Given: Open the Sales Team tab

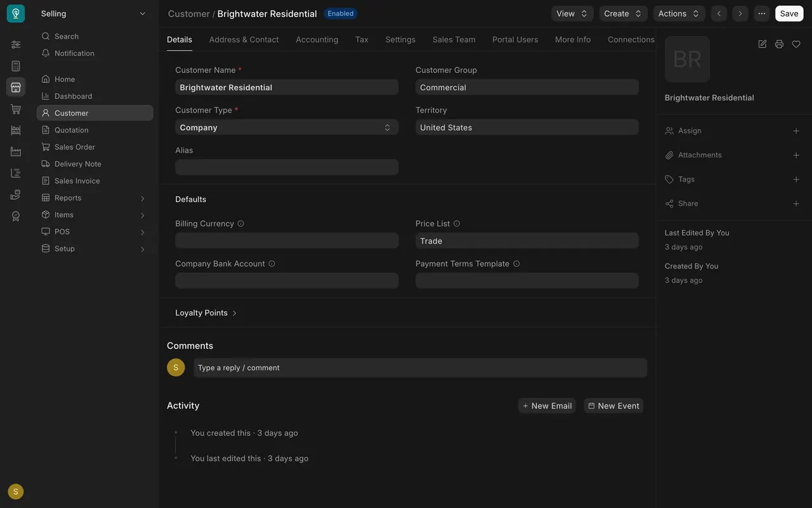Looking at the screenshot, I should tap(454, 39).
